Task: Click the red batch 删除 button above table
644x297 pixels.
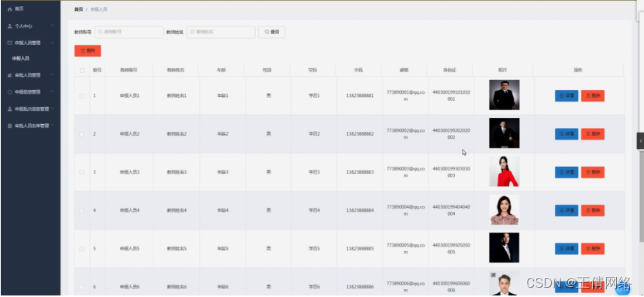Action: tap(88, 51)
